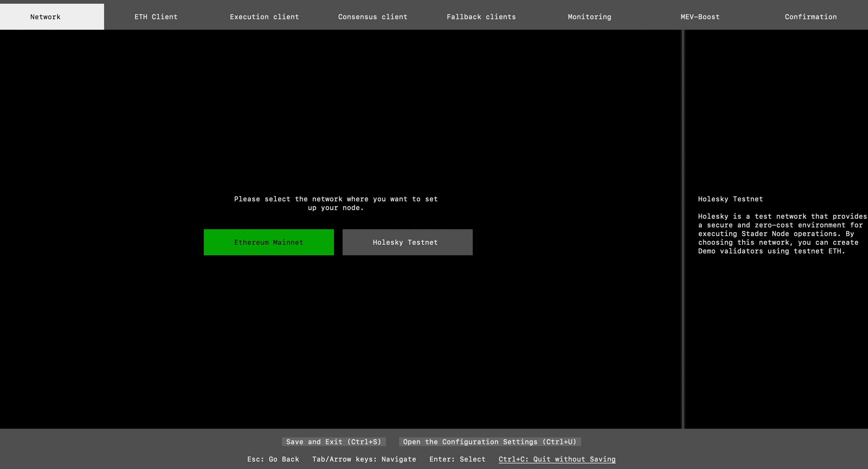Choose the Ethereum Mainnet network
This screenshot has width=868, height=469.
pos(269,242)
